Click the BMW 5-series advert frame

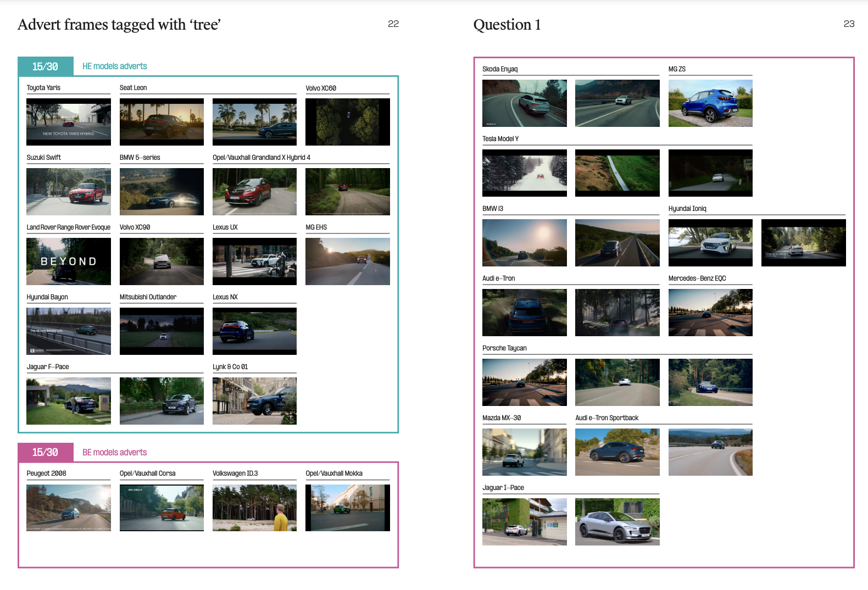(162, 192)
